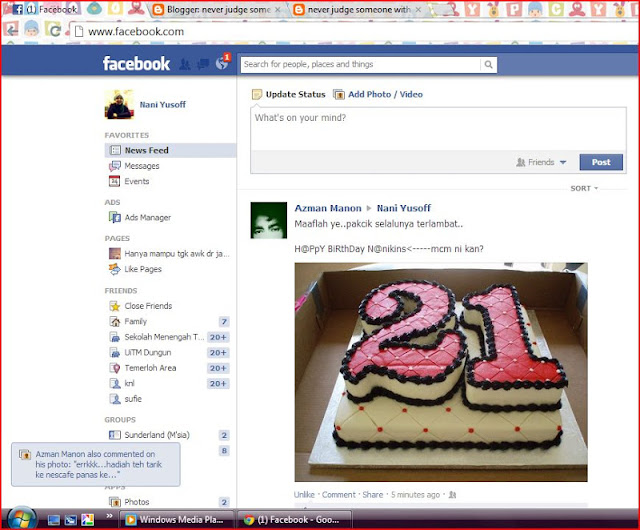Switch to Blogger: never judge some tab

[x=218, y=9]
